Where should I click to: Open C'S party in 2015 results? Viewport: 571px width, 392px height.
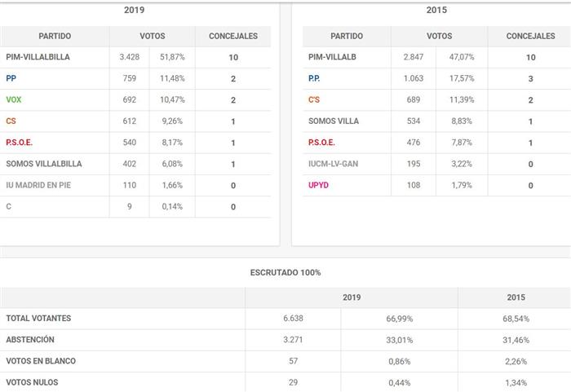[x=314, y=100]
